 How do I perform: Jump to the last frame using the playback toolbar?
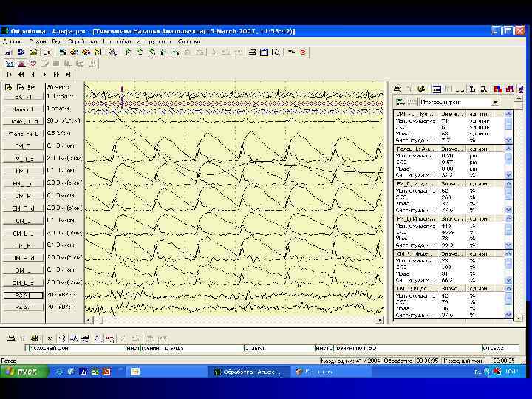pos(69,75)
